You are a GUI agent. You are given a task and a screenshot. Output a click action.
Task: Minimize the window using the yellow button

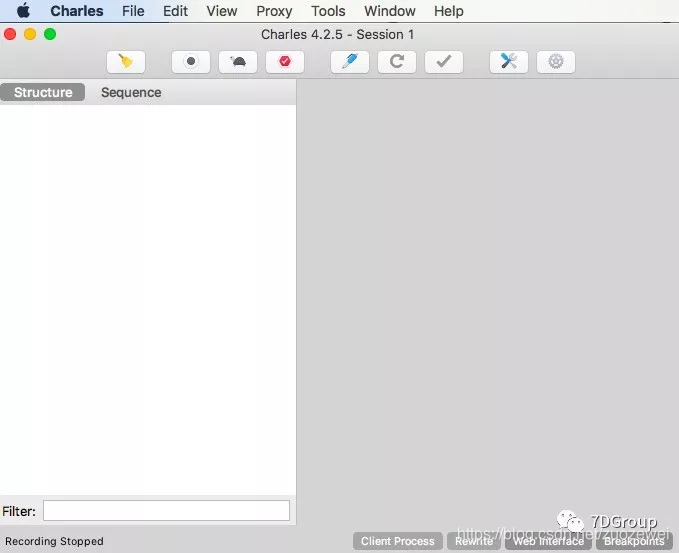pyautogui.click(x=30, y=34)
